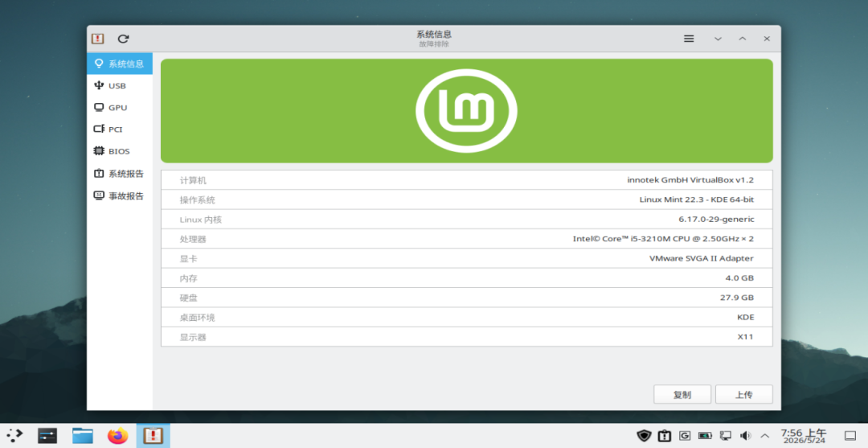Screen dimensions: 868x448
Task: Open 系统报告 in the sidebar
Action: (120, 174)
